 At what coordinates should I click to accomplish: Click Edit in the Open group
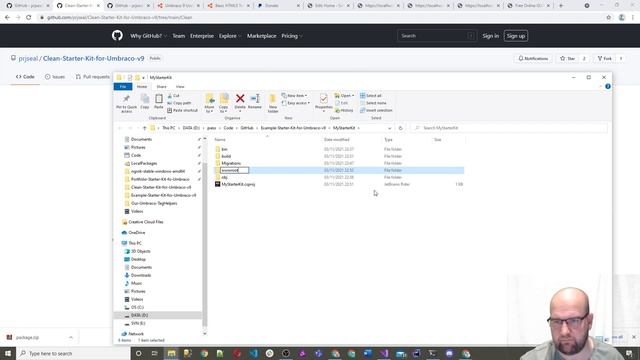click(x=342, y=103)
